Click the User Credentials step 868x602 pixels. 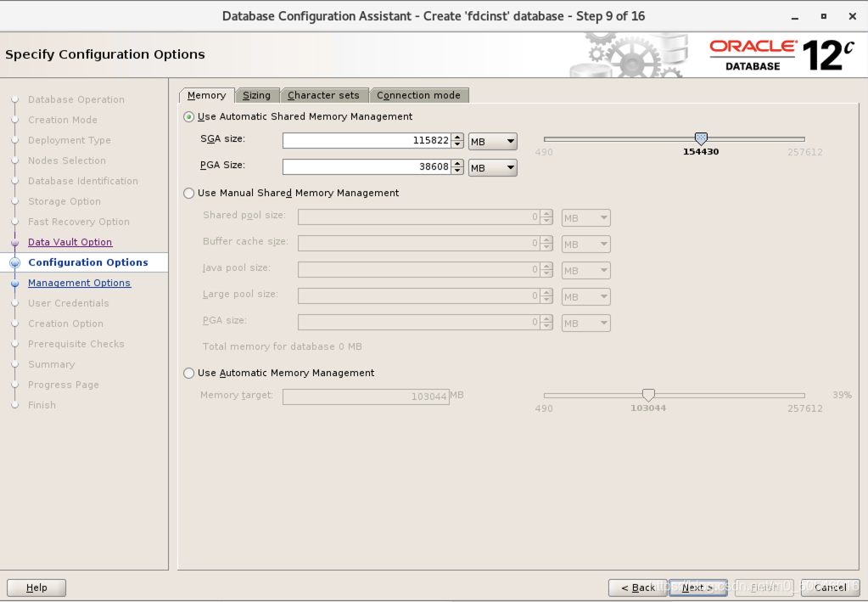(69, 303)
